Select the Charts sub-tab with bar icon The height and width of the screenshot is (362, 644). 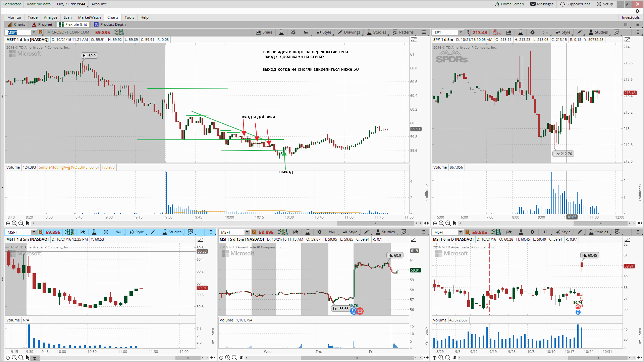(17, 24)
